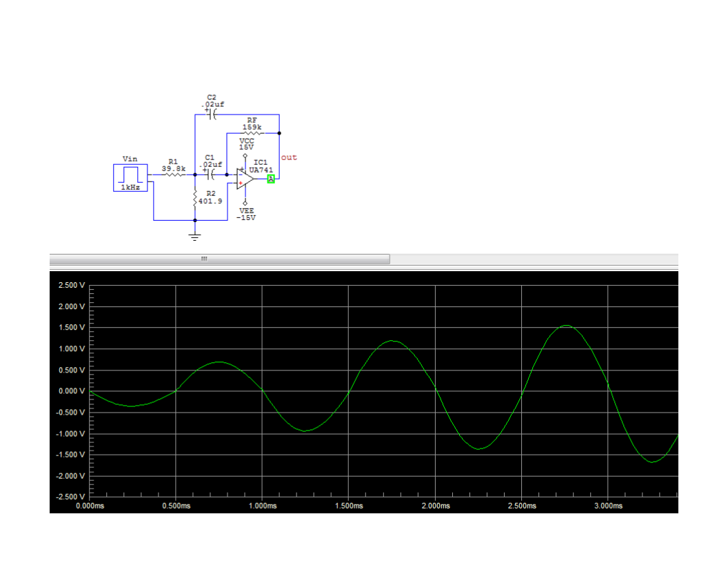The width and height of the screenshot is (728, 563).
Task: Click the 1kHz frequency label
Action: (x=130, y=187)
